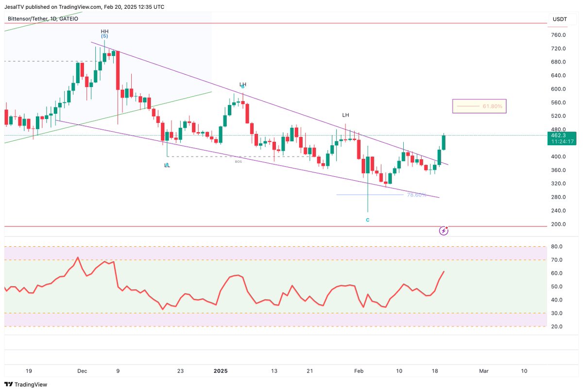The image size is (583, 392).
Task: Click the 680.0 price axis label
Action: pyautogui.click(x=559, y=62)
